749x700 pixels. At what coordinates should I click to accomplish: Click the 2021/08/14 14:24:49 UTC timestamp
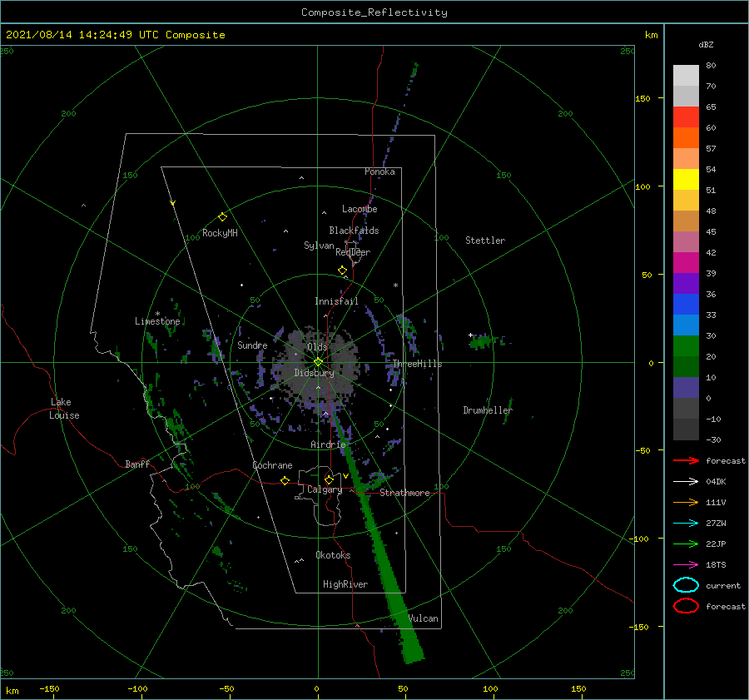coord(115,35)
